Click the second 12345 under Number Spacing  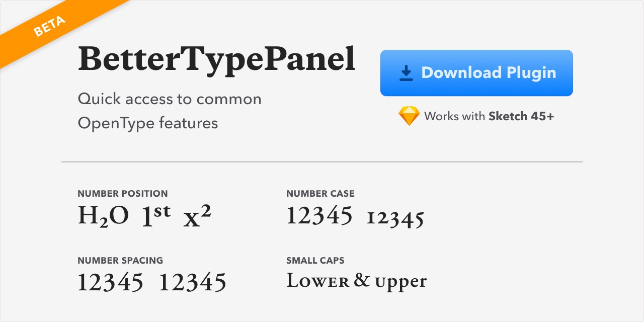[x=193, y=282]
